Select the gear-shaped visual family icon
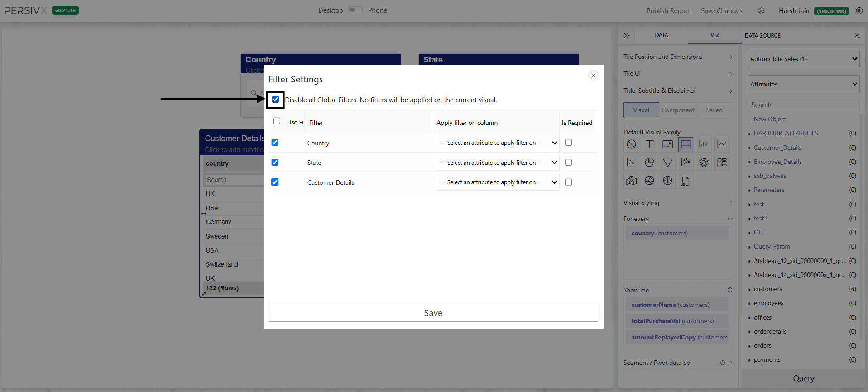Screen dimensions: 868x392 (x=704, y=163)
